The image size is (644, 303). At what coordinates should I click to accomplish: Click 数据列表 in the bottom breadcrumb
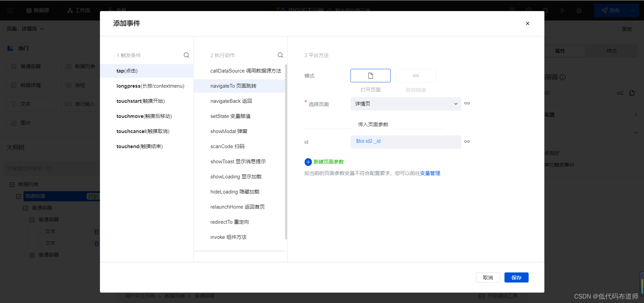175,296
